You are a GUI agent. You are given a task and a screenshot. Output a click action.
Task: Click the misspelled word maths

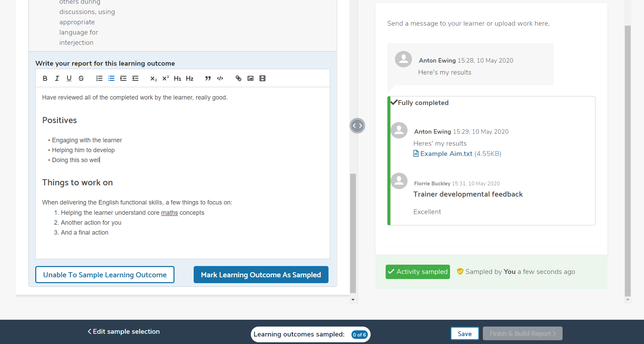(x=169, y=213)
